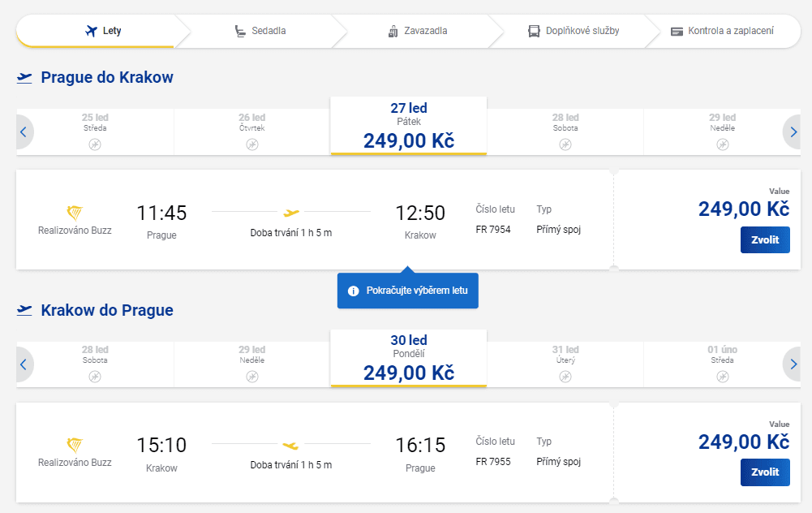
Task: Show later dates for Krakow to Prague
Action: 793,364
